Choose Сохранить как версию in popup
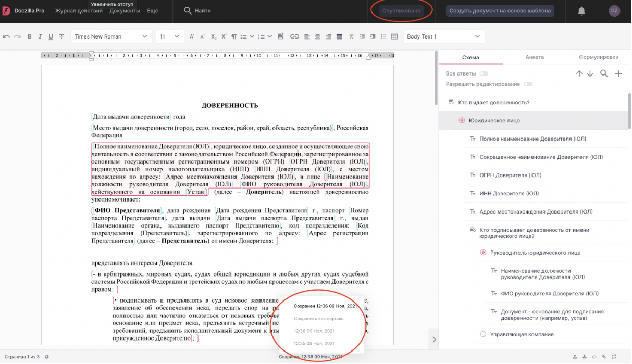 318,319
